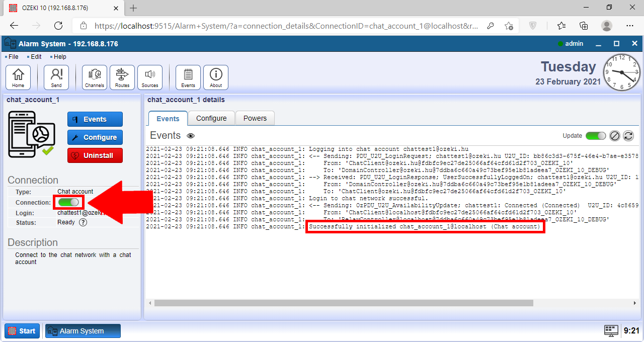Click the 'Ready' status value

[66, 222]
